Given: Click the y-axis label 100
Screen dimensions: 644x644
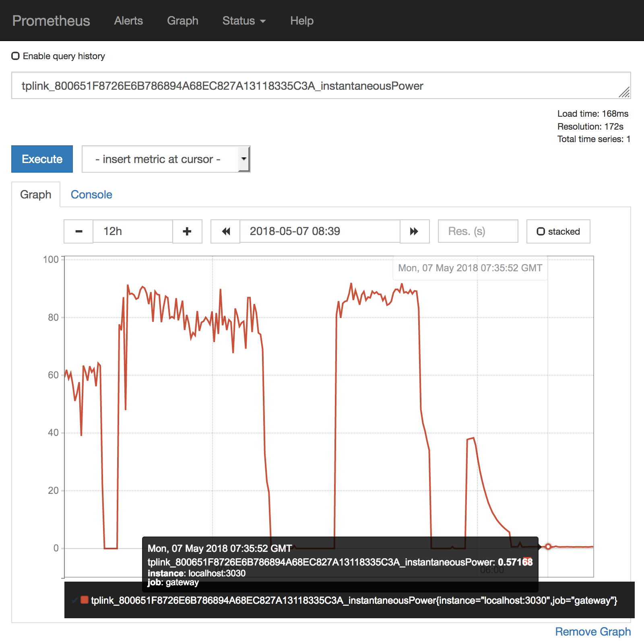Looking at the screenshot, I should [51, 260].
